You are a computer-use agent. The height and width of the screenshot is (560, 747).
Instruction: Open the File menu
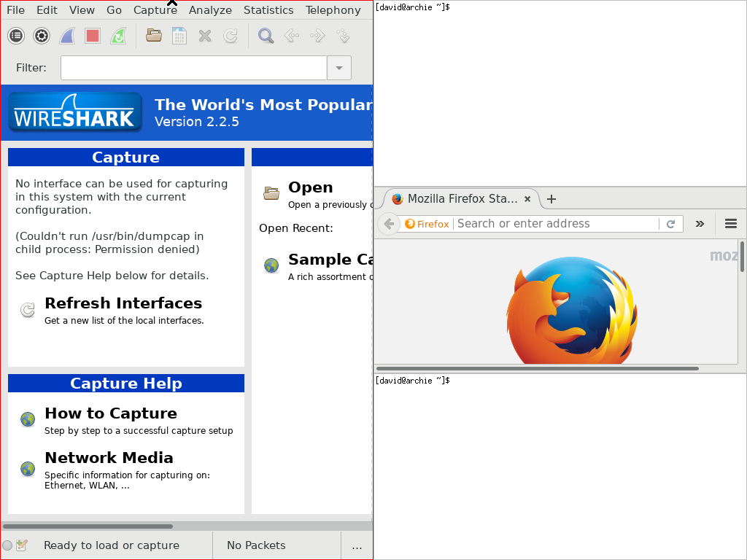[16, 10]
